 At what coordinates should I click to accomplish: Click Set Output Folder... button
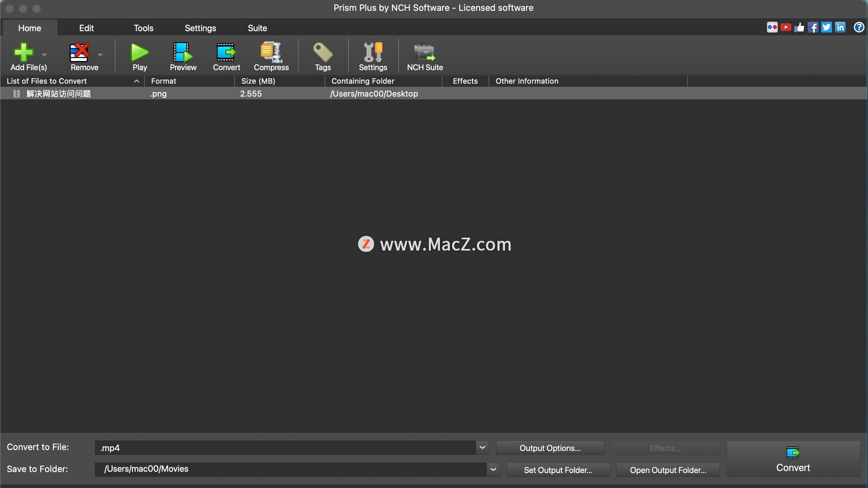(558, 470)
